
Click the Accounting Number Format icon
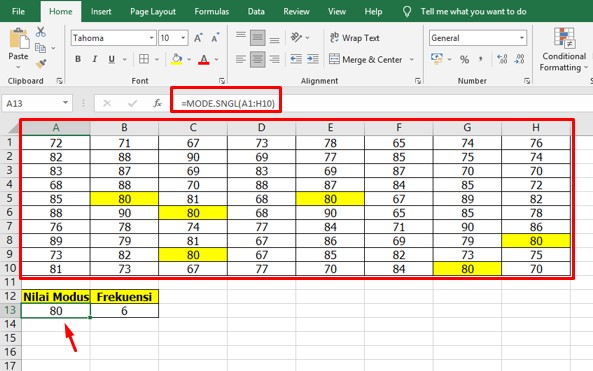[437, 59]
